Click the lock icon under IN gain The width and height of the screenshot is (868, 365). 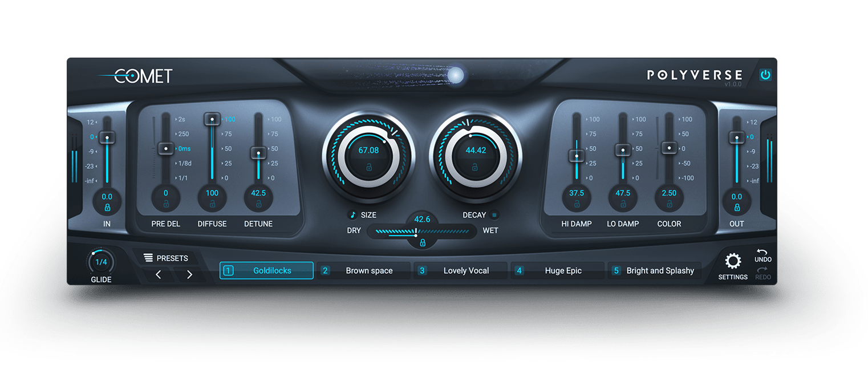pyautogui.click(x=107, y=208)
